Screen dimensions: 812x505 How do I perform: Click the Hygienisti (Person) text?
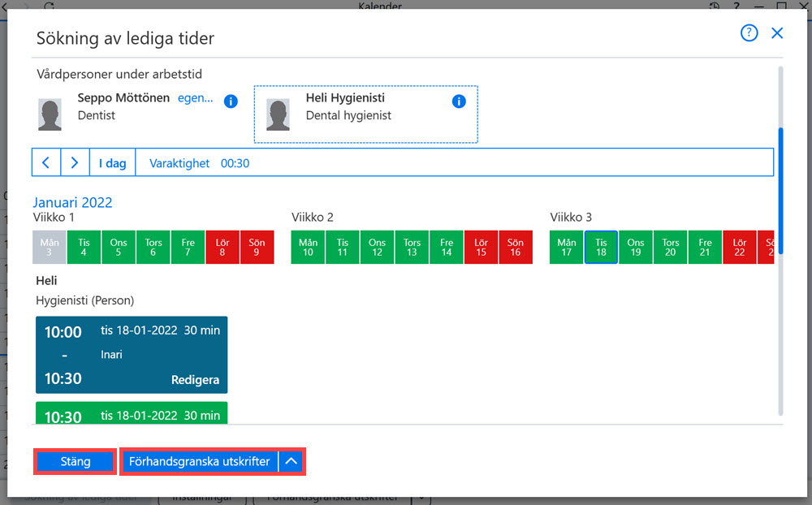coord(85,300)
